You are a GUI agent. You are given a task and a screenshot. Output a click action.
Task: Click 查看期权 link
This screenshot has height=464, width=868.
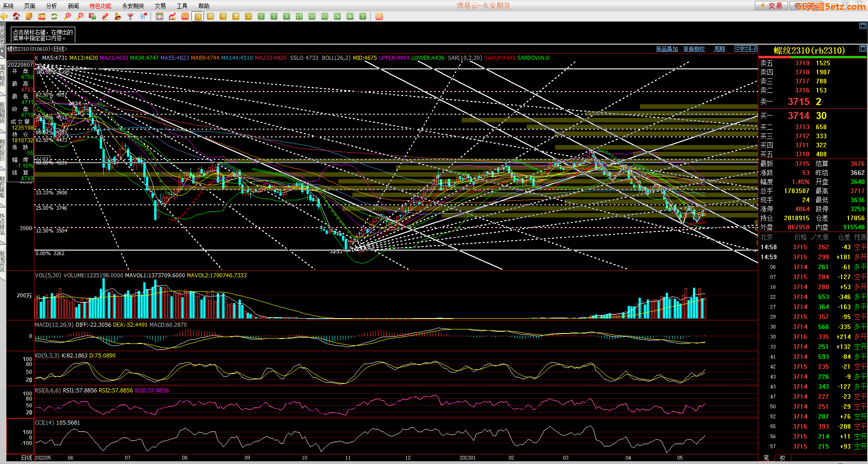[694, 49]
